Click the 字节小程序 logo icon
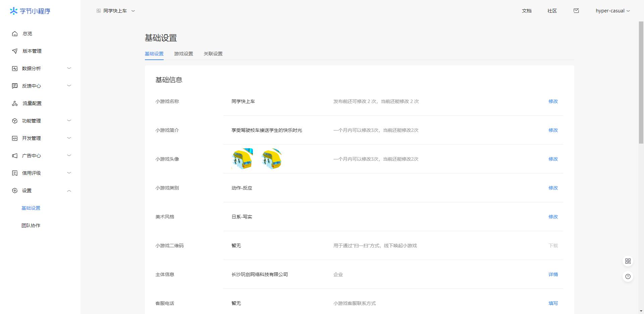 tap(14, 11)
